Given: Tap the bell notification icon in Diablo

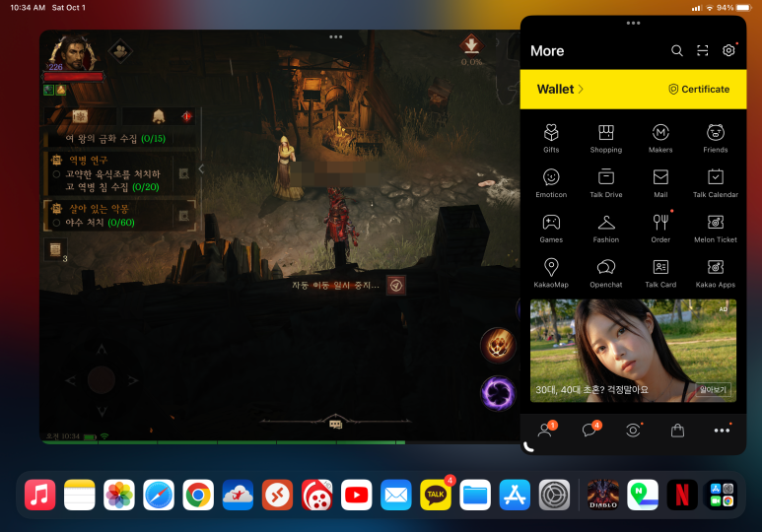Looking at the screenshot, I should click(x=159, y=116).
